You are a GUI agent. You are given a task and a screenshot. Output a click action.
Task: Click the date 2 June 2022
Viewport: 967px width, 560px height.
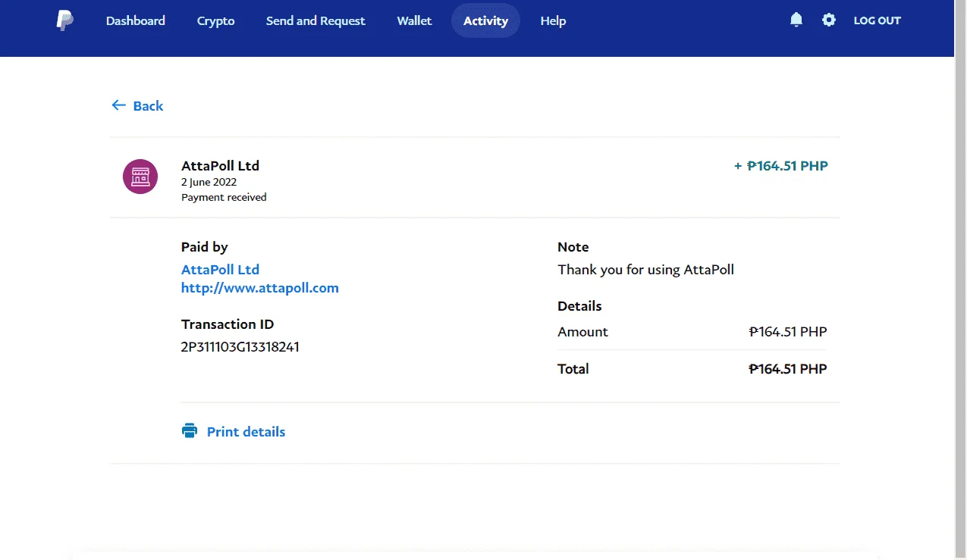(209, 182)
